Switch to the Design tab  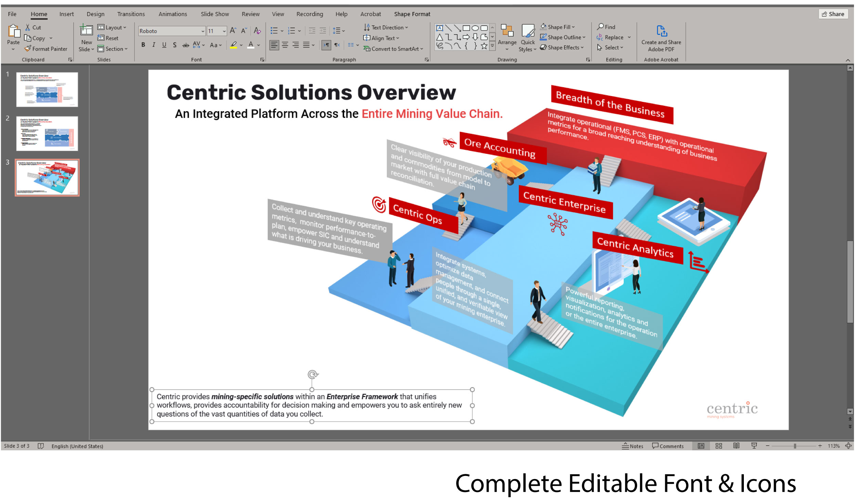(95, 14)
